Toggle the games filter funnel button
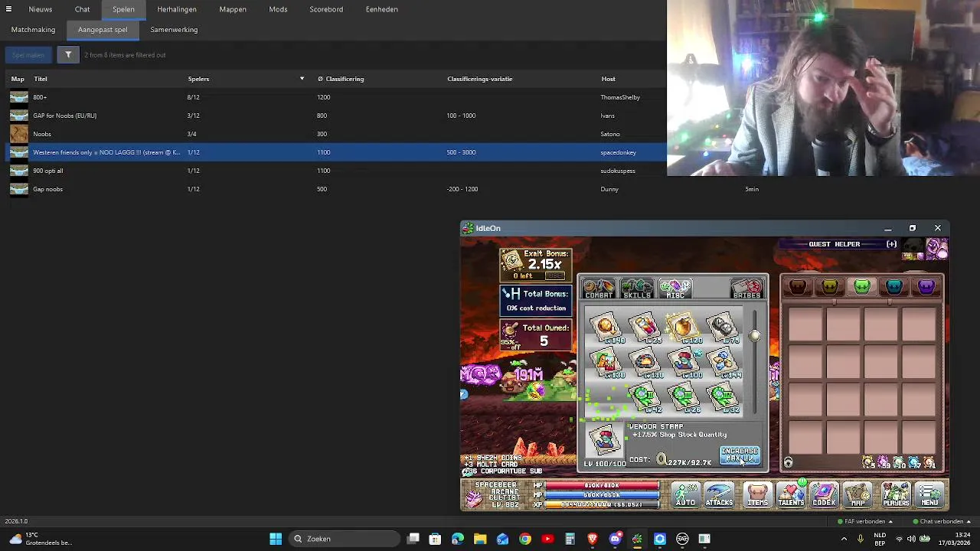The width and height of the screenshot is (980, 551). tap(68, 55)
